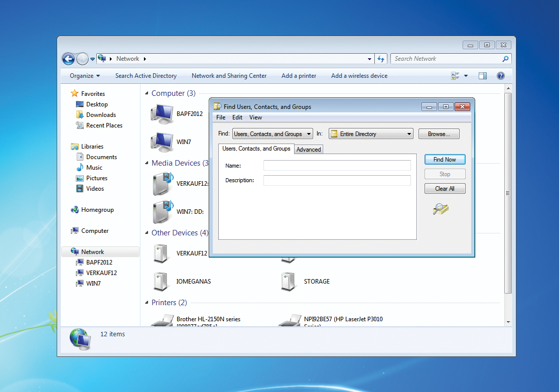Open the view options dropdown arrow
The width and height of the screenshot is (559, 392).
tap(466, 76)
